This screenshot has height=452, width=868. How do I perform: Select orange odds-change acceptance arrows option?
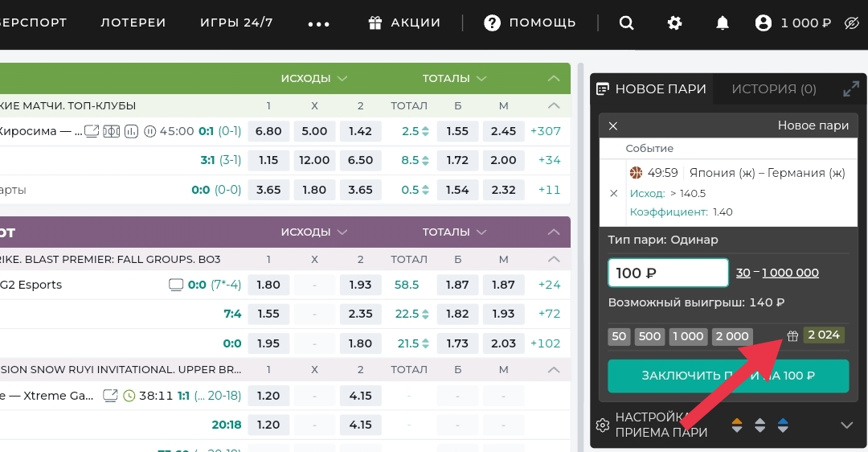tap(737, 425)
